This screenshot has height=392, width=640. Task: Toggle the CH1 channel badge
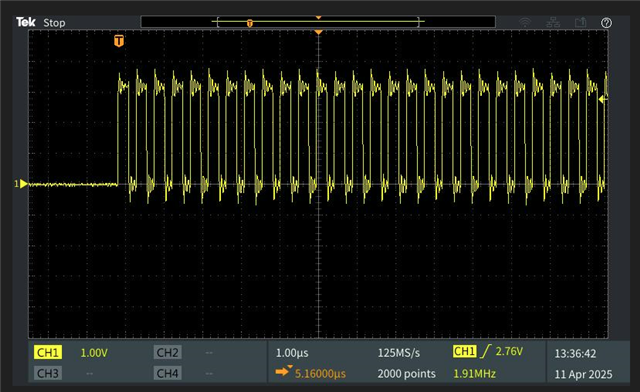click(48, 352)
